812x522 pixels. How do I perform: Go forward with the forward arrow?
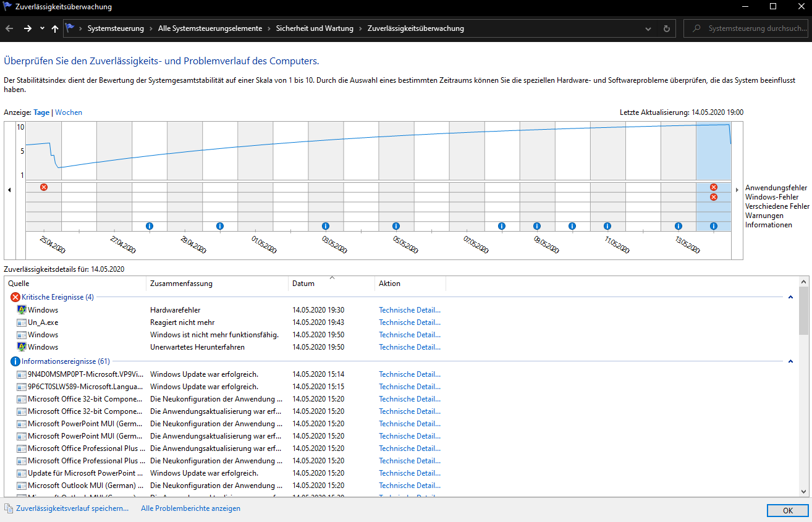pos(27,28)
